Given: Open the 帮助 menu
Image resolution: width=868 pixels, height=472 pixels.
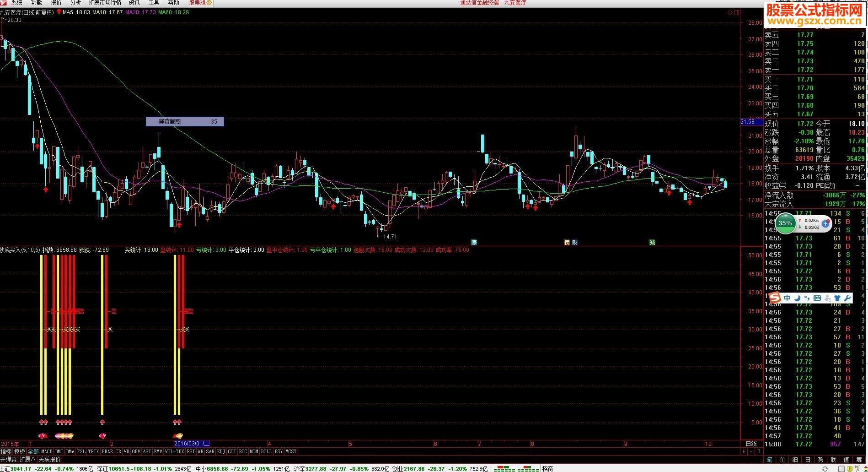Looking at the screenshot, I should click(173, 3).
